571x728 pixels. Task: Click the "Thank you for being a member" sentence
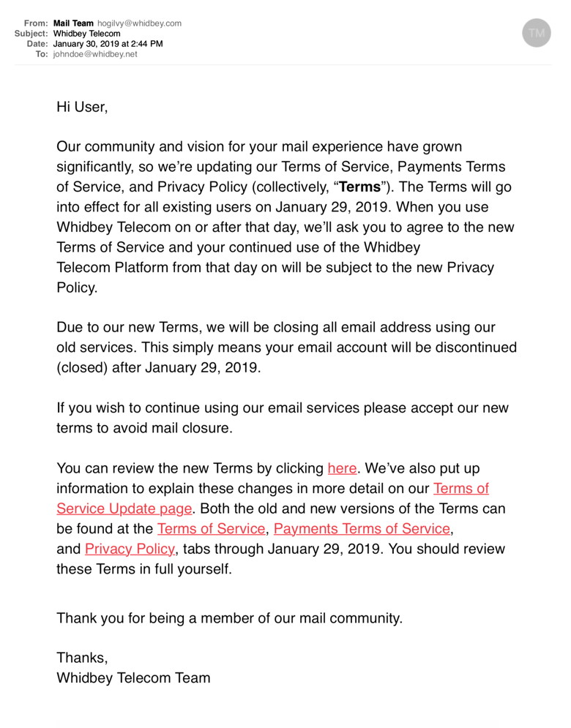[229, 618]
